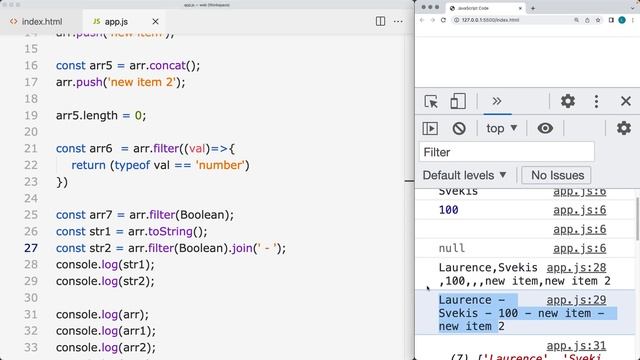Click the arr5.length = 0 line
The width and height of the screenshot is (640, 360).
101,116
